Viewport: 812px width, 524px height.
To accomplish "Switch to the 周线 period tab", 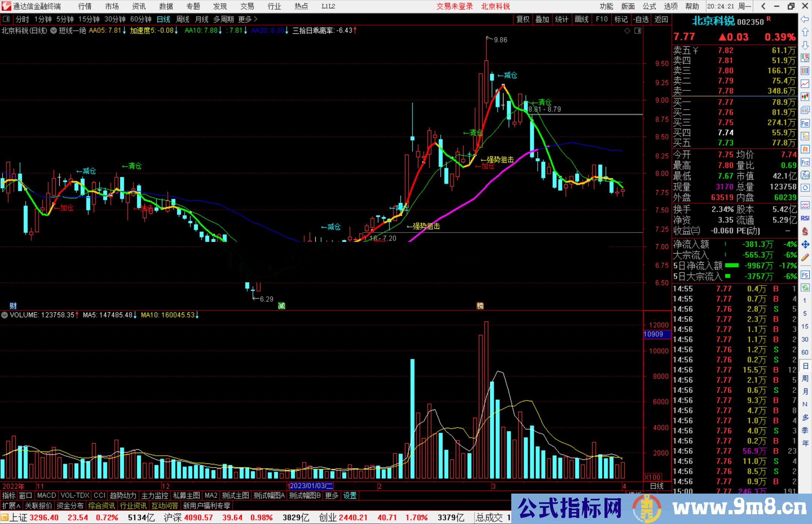I will [x=183, y=19].
